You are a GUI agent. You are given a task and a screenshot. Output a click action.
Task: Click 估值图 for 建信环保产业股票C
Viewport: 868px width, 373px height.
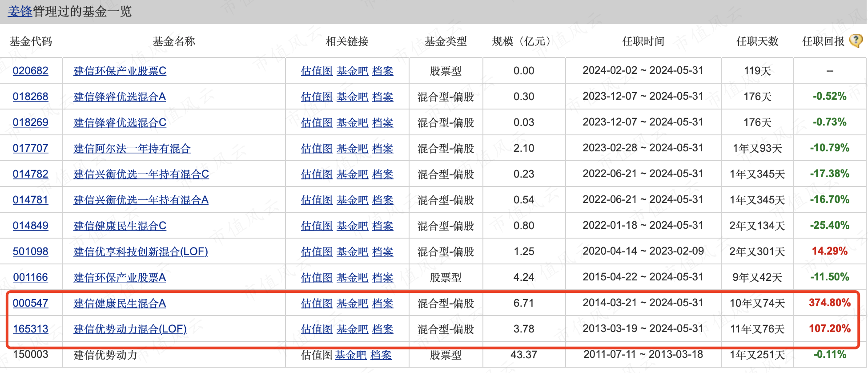(x=317, y=71)
